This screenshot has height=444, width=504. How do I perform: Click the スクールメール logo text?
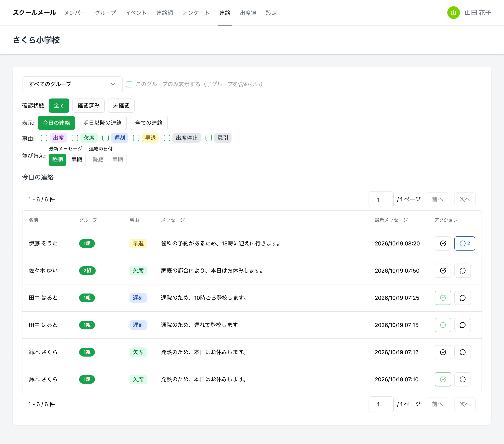tap(34, 13)
